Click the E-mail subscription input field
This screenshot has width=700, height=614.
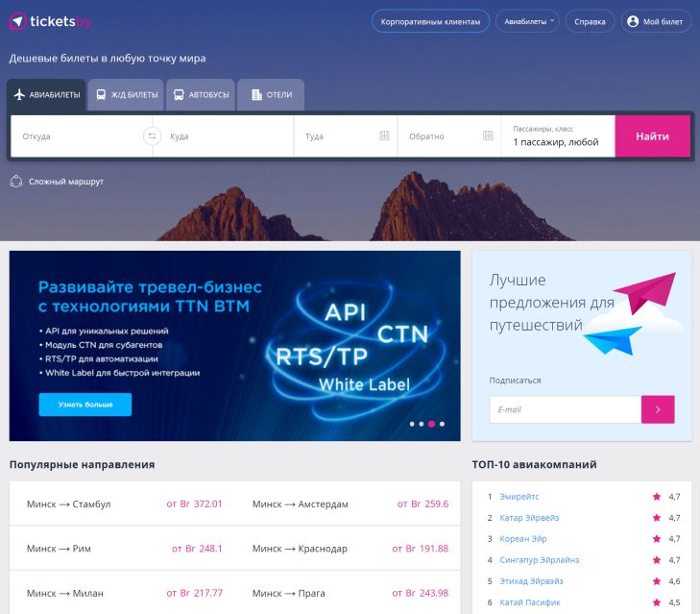[x=565, y=409]
